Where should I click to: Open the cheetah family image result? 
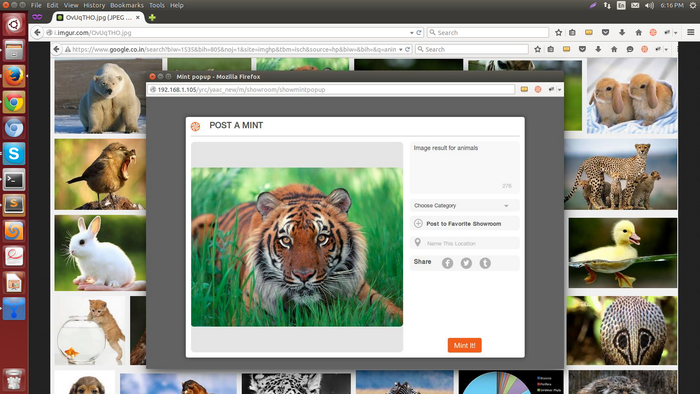(621, 174)
